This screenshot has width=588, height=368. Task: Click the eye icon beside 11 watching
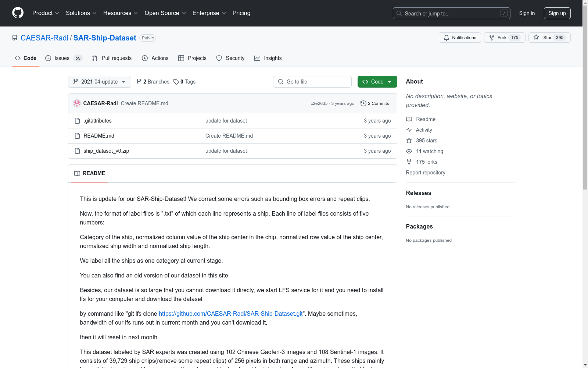tap(409, 151)
